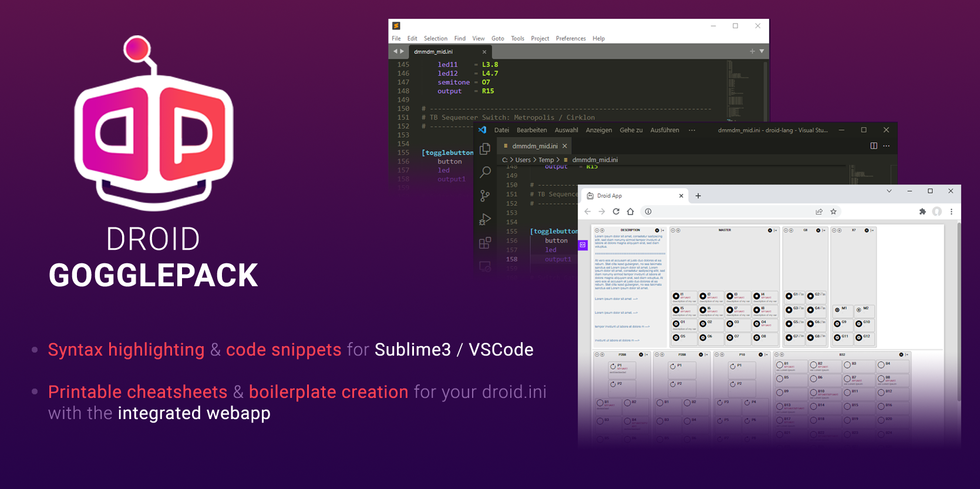Remove the MASTER panel with its X icon

coord(770,230)
